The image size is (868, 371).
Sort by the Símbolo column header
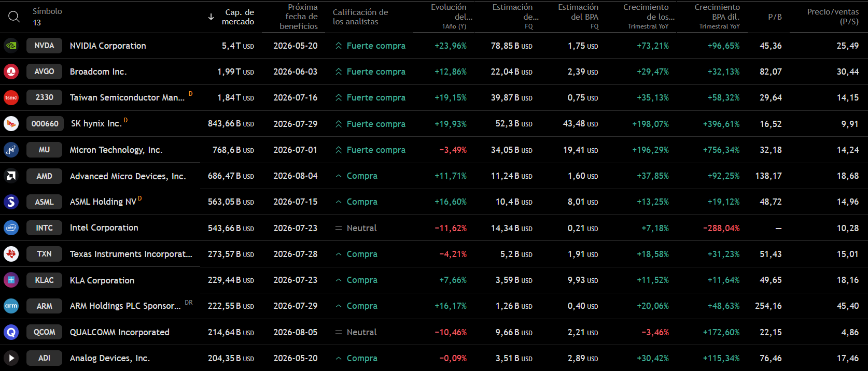pos(47,11)
